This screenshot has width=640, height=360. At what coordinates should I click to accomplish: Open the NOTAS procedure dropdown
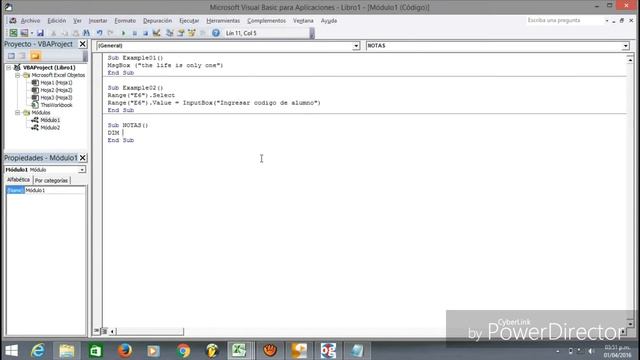[x=625, y=46]
